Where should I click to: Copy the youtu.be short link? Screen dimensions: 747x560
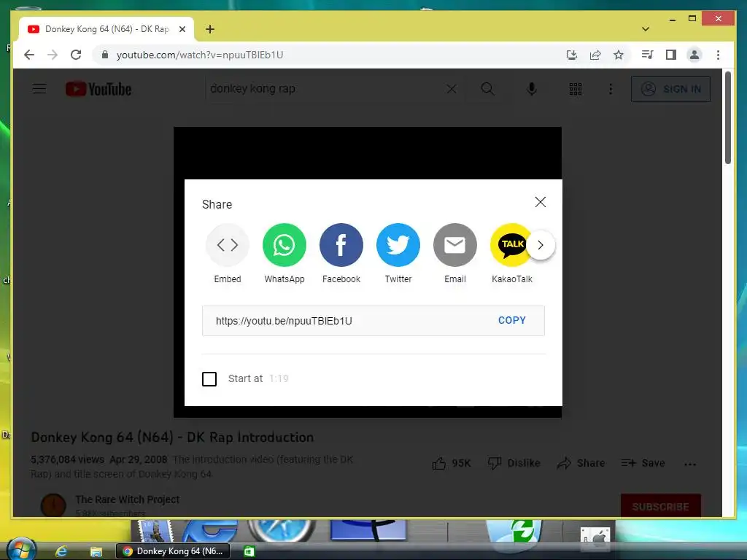(511, 321)
